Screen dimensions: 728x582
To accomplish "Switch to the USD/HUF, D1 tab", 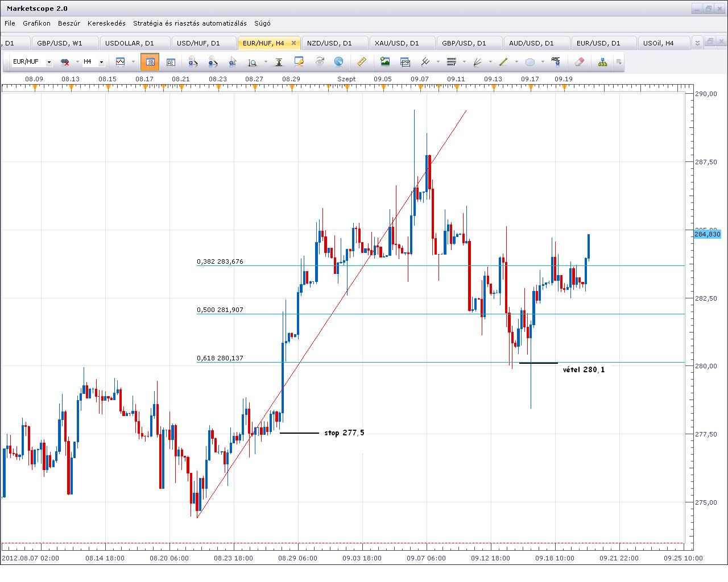I will pos(204,43).
